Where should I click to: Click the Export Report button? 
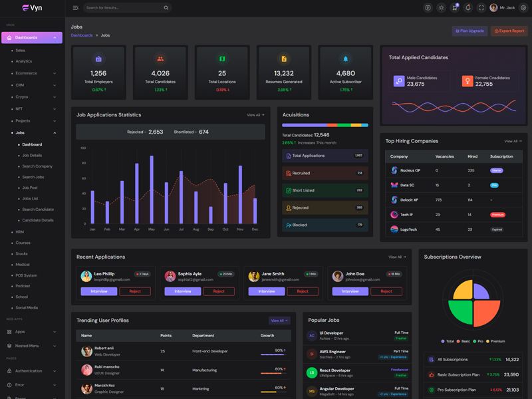point(509,31)
